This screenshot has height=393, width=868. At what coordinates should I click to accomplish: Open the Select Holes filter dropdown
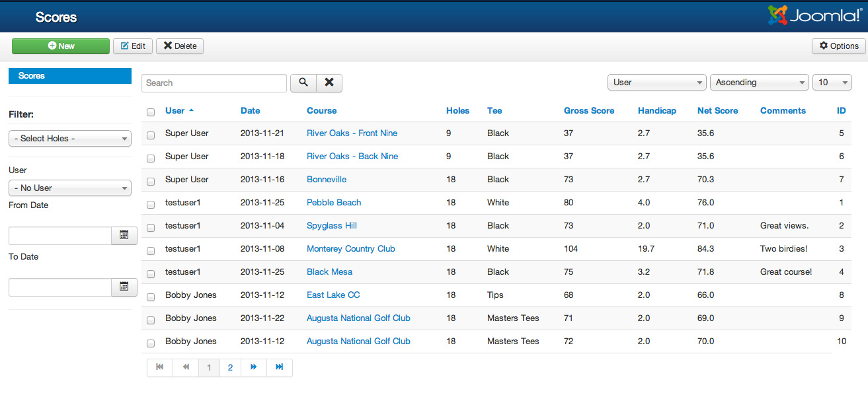70,138
